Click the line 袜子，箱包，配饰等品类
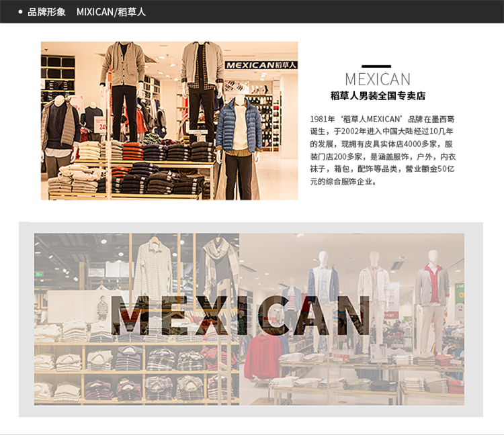Screen dimensions: 504x435 (x=382, y=169)
